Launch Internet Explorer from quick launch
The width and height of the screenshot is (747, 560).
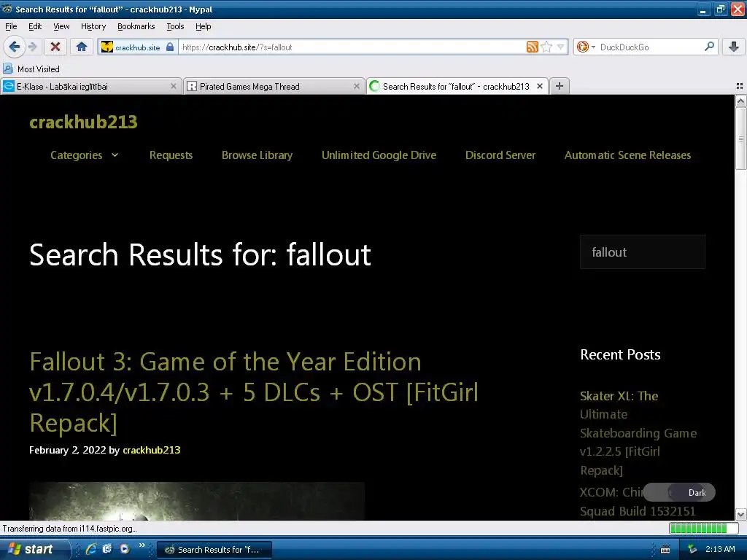pyautogui.click(x=90, y=549)
